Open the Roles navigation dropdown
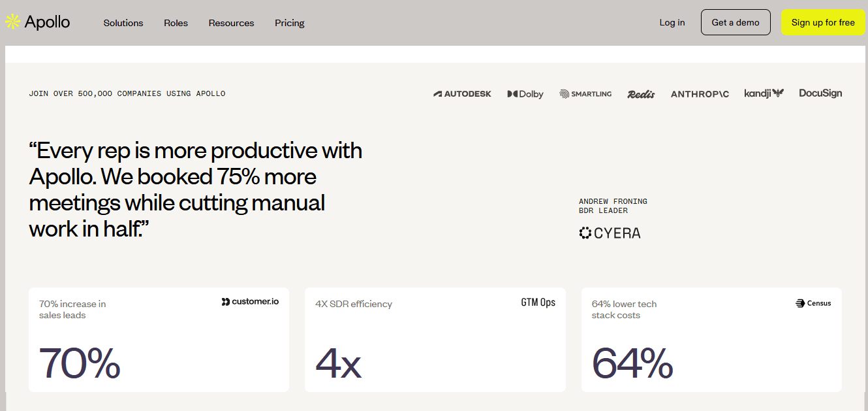868x411 pixels. [x=176, y=23]
